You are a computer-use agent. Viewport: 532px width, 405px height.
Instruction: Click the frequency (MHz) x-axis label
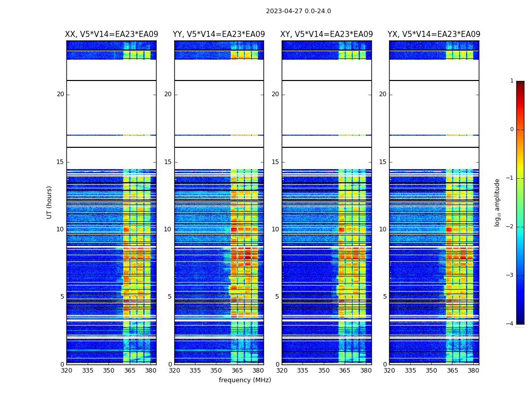[x=245, y=380]
